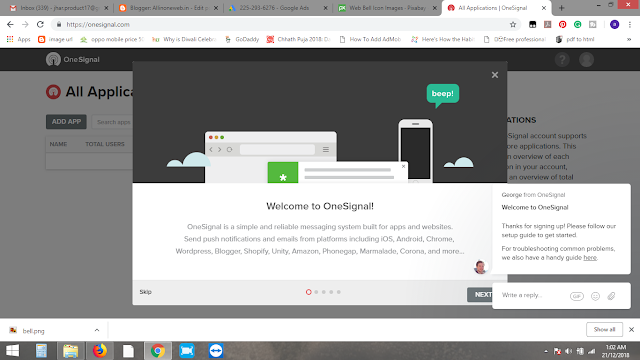The height and width of the screenshot is (360, 640).
Task: Select the first carousel dot indicator
Action: coord(309,292)
